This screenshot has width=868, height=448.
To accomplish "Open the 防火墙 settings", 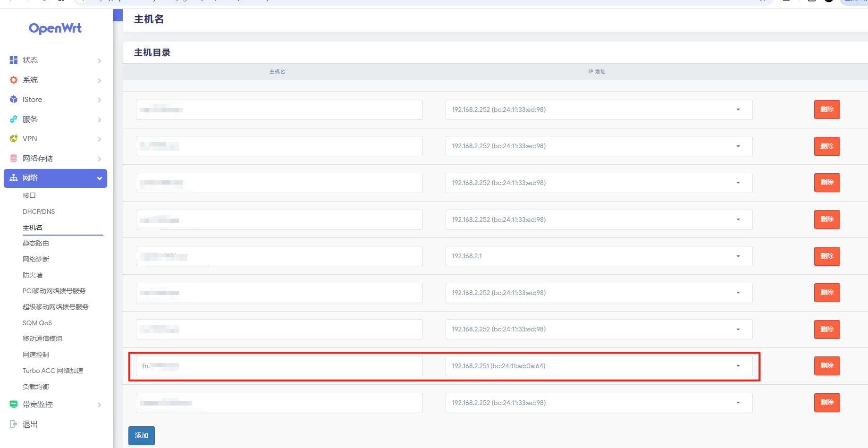I will coord(33,275).
